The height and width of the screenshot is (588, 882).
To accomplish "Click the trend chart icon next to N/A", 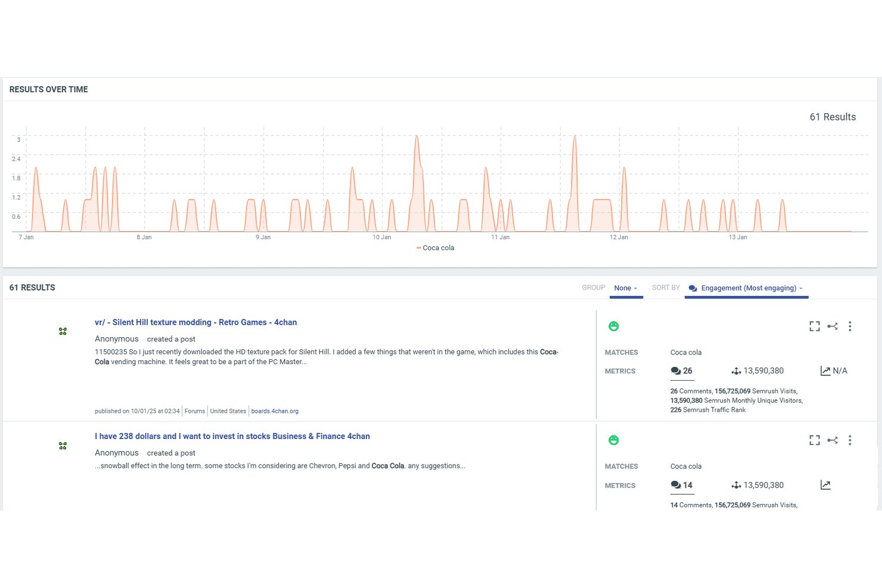I will click(825, 371).
